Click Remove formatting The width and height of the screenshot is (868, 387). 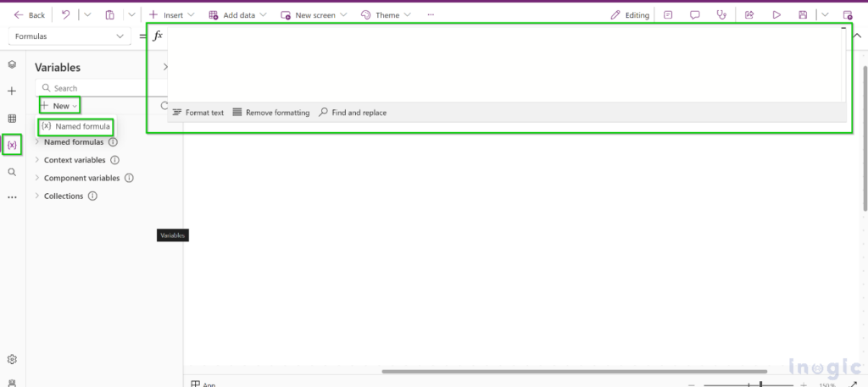270,113
